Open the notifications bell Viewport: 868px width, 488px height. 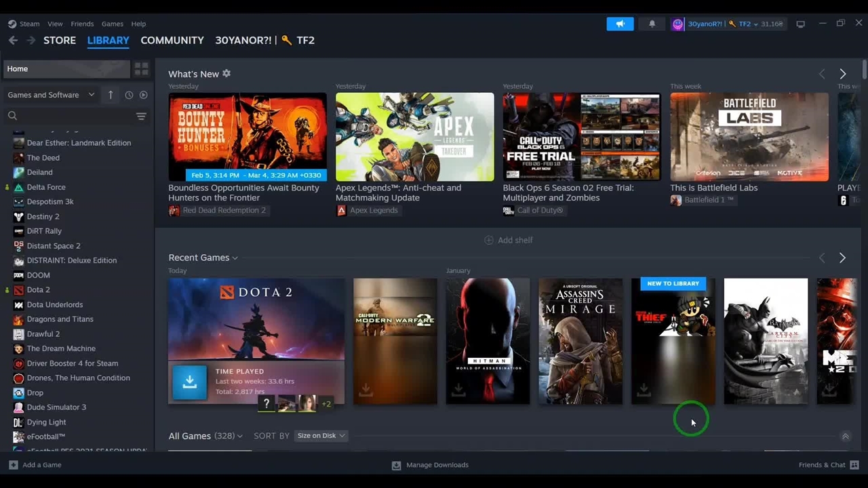tap(652, 24)
